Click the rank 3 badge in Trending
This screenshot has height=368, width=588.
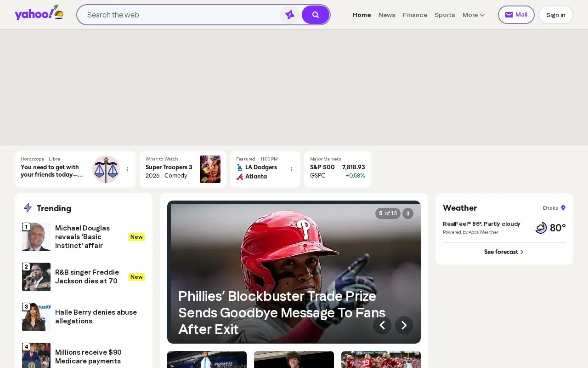click(26, 307)
